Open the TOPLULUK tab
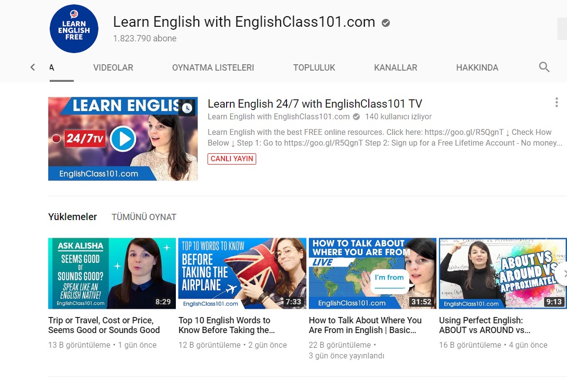This screenshot has height=392, width=567. [x=314, y=68]
